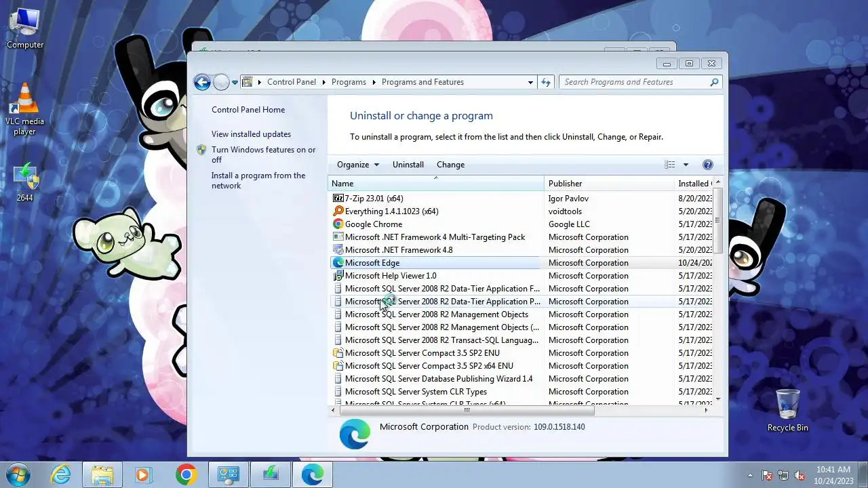
Task: Select Microsoft SQL Server Database Publishing Wizard 1.4
Action: click(x=439, y=379)
